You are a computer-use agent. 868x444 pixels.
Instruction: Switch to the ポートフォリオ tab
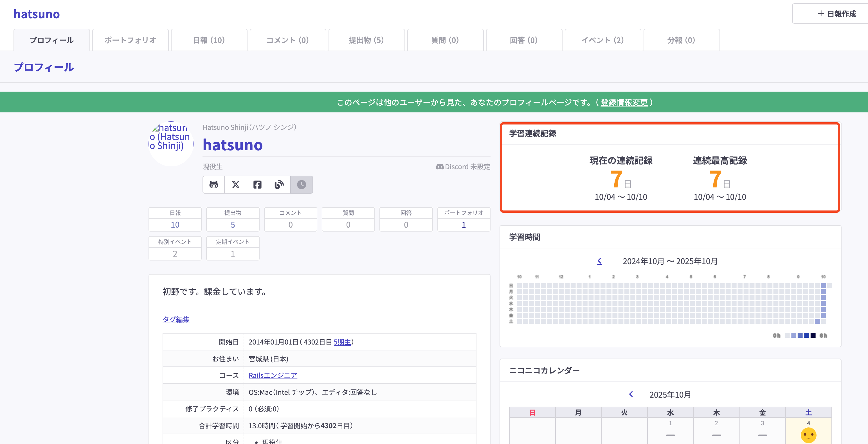[131, 40]
